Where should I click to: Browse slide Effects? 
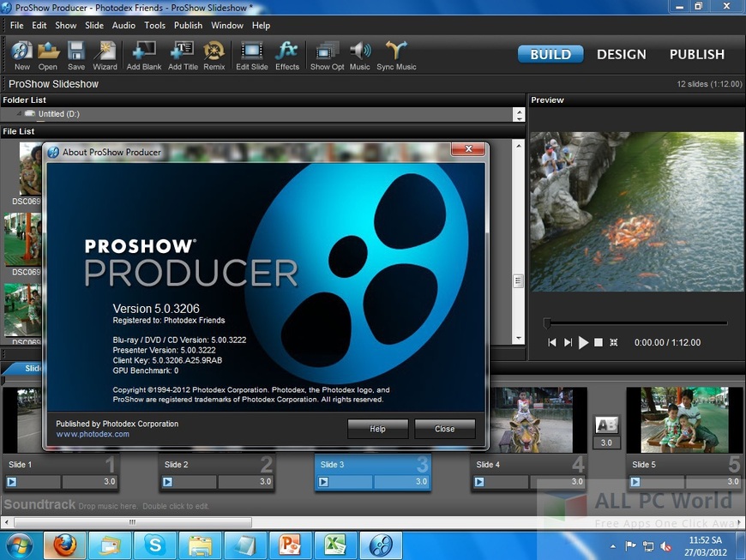point(287,56)
